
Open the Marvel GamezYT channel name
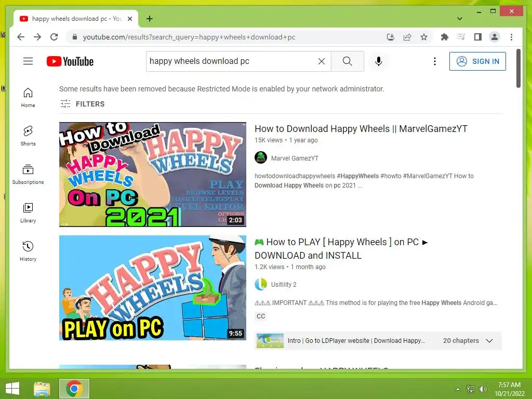[295, 158]
